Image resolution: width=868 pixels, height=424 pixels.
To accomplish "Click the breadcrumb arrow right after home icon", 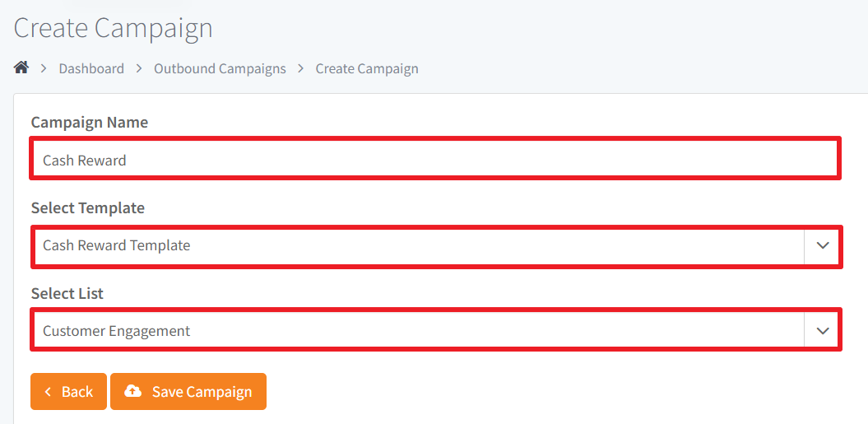I will 44,68.
